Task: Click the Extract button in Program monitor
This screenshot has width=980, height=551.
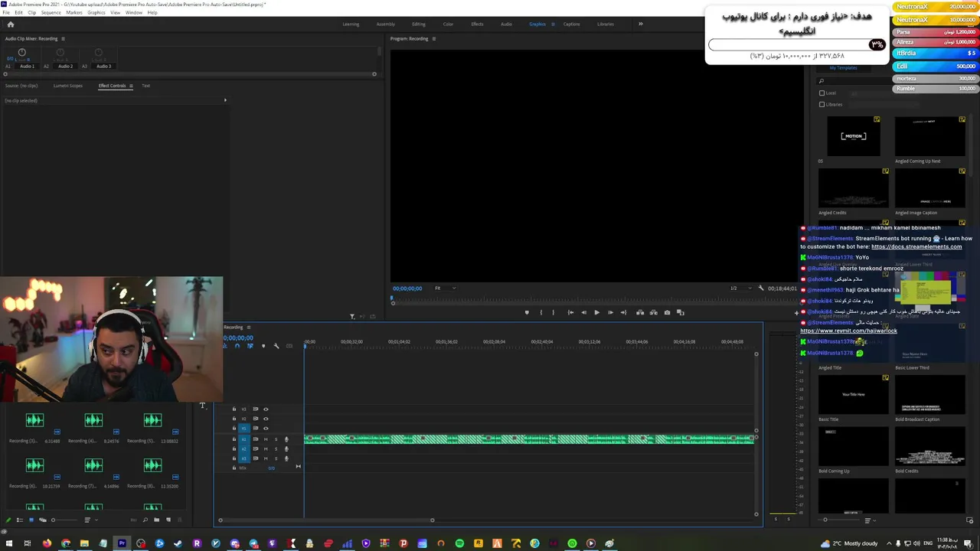Action: click(653, 312)
